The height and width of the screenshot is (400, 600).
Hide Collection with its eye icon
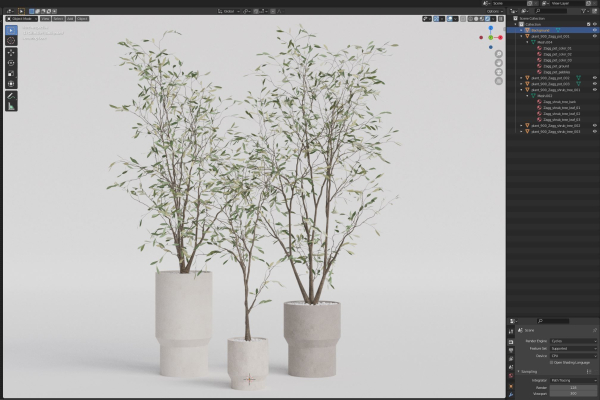click(595, 24)
